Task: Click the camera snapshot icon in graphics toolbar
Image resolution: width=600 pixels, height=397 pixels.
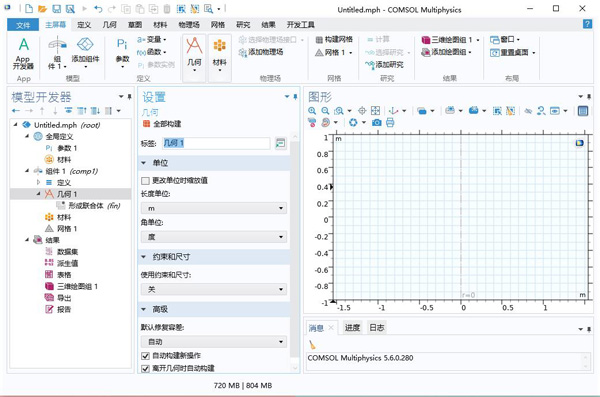Action: pyautogui.click(x=377, y=123)
